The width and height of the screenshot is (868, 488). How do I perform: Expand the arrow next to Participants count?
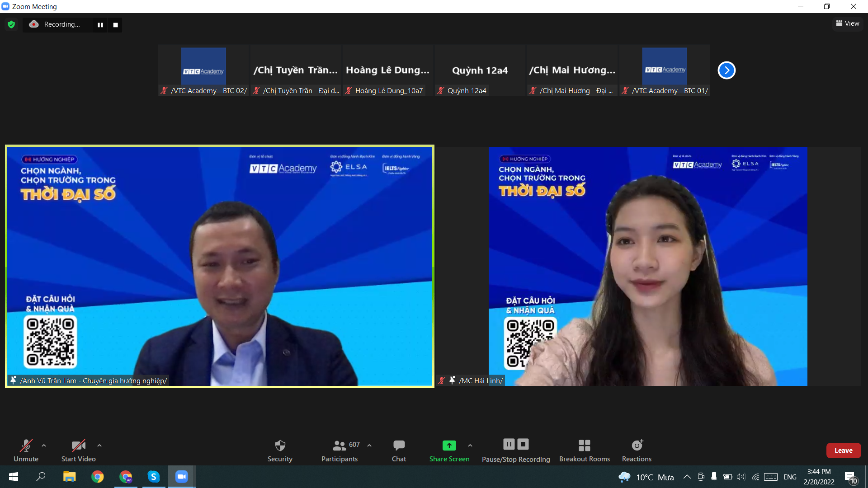[369, 446]
